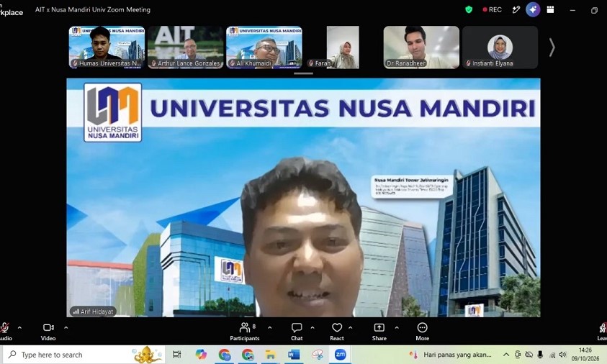This screenshot has height=364, width=607.
Task: Expand the React options caret
Action: point(351,327)
